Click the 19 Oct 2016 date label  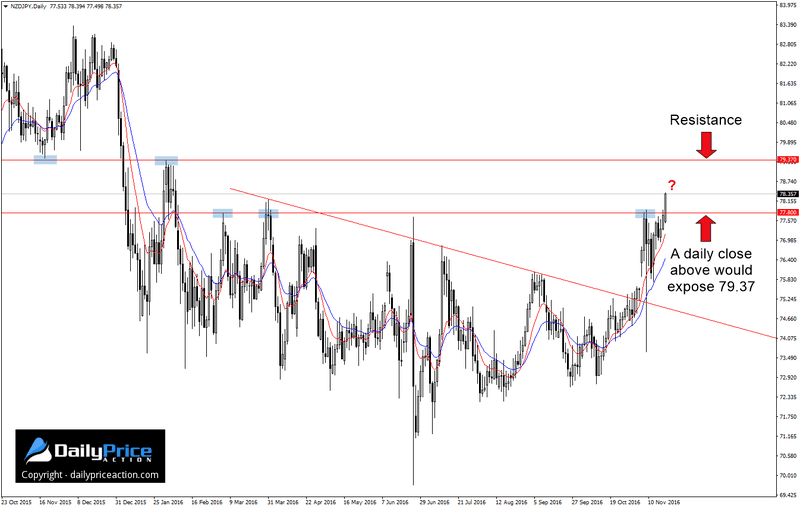[x=626, y=502]
